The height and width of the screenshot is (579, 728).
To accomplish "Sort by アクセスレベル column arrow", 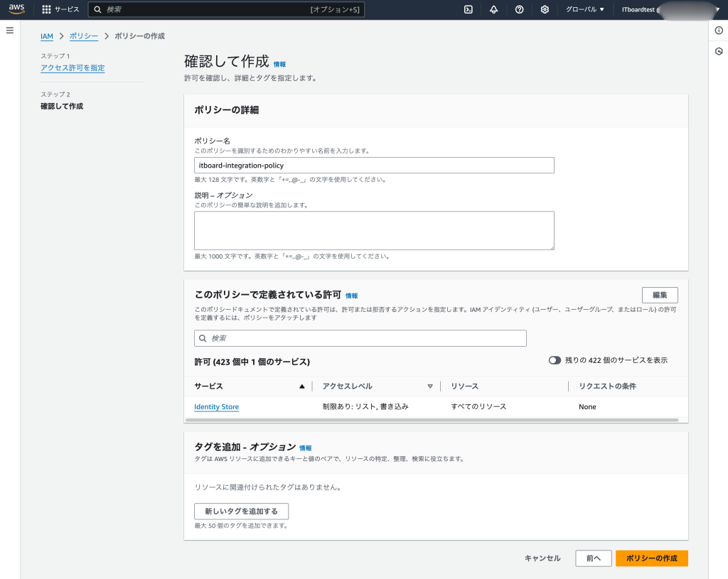I will [x=430, y=386].
